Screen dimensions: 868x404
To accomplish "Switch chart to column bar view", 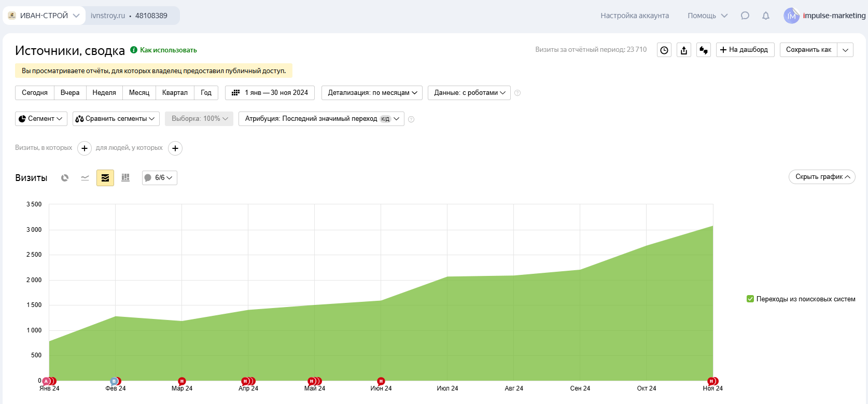I will 125,178.
